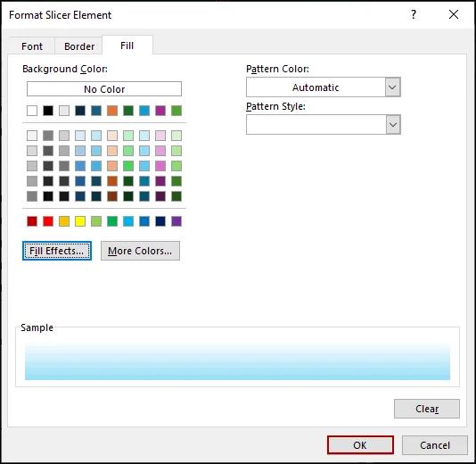Choose green in the standard colors row
476x464 pixels.
(112, 221)
